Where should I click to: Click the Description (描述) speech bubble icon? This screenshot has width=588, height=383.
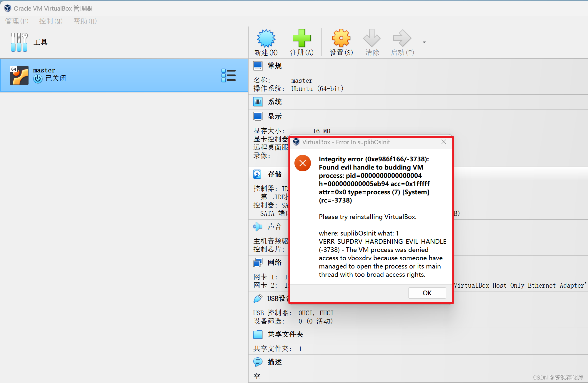(x=258, y=362)
